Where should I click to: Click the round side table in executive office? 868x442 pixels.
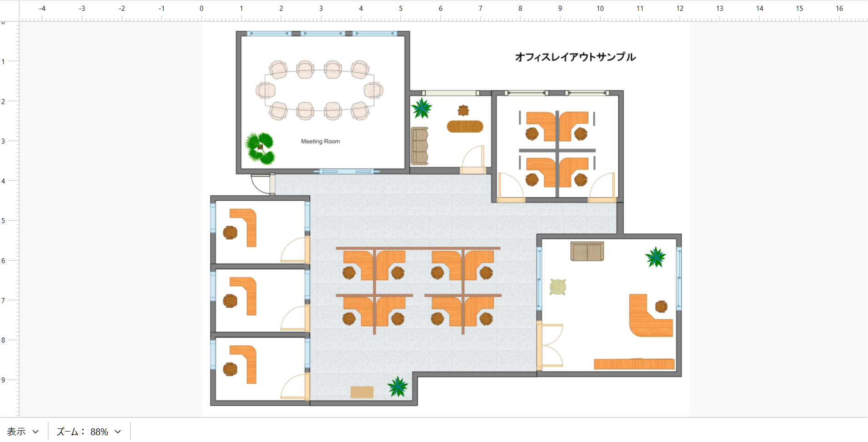pyautogui.click(x=558, y=287)
